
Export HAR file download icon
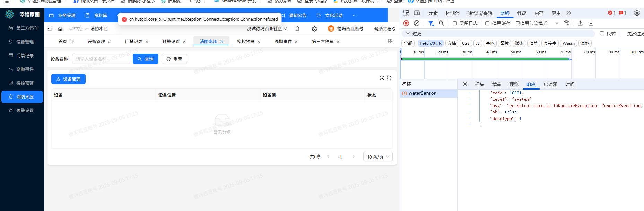coord(591,23)
